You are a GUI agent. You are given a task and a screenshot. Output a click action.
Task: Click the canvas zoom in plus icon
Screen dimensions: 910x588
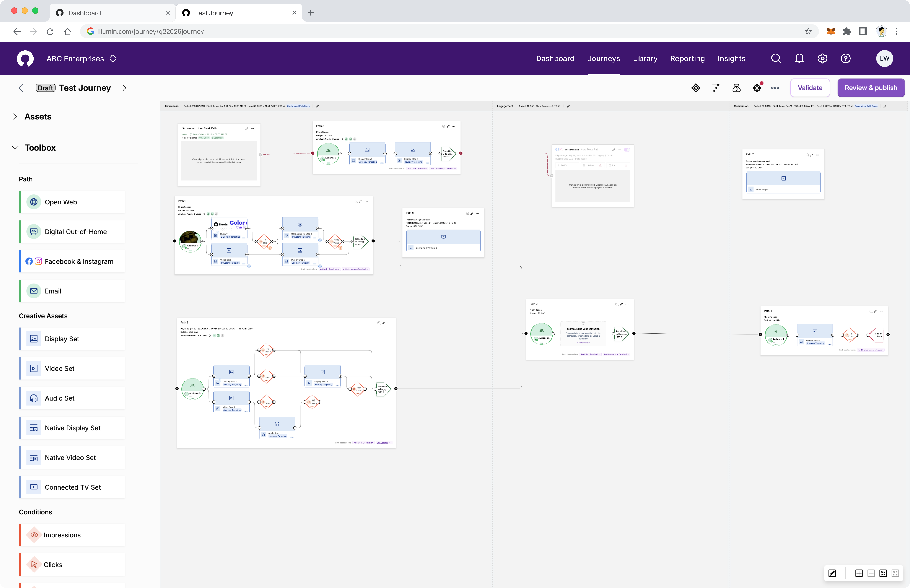click(x=859, y=573)
